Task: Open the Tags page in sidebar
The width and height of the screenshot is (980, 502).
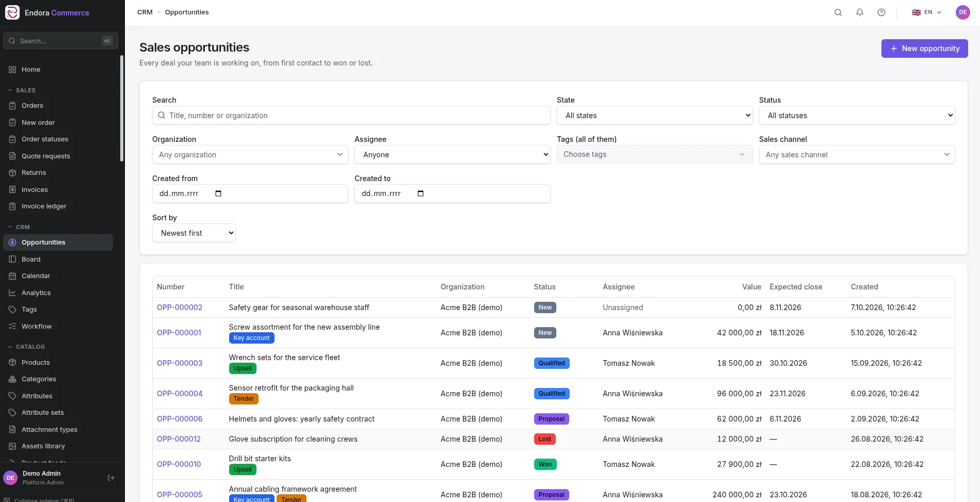Action: coord(58,310)
